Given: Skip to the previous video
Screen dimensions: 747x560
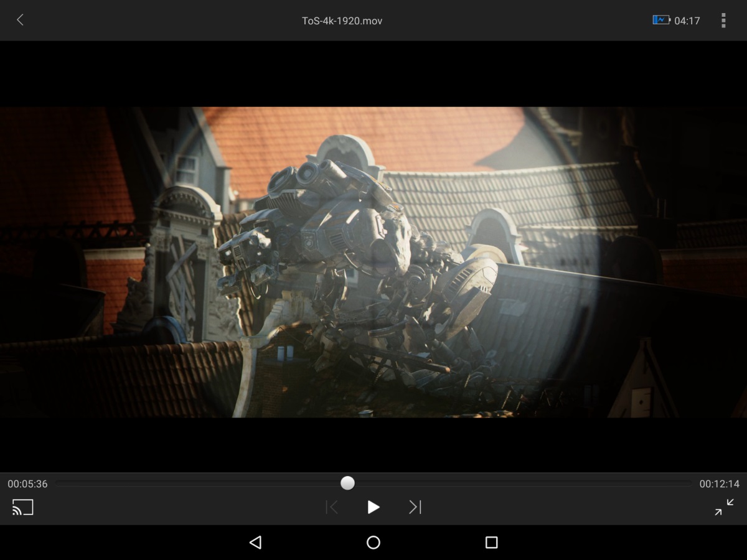Looking at the screenshot, I should click(332, 507).
